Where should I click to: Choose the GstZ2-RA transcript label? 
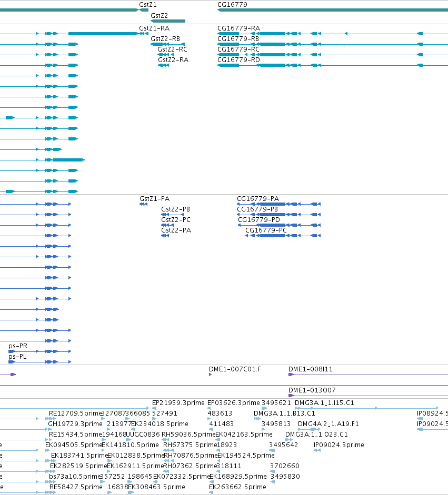click(173, 60)
